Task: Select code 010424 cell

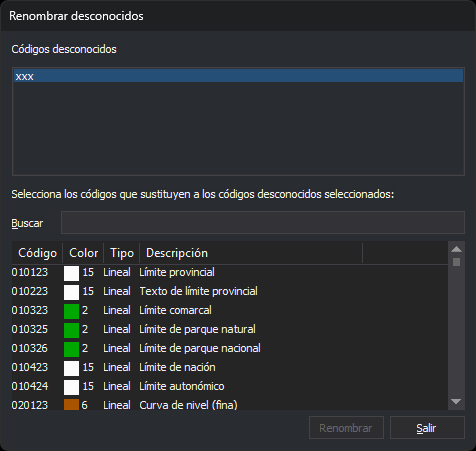Action: tap(30, 386)
